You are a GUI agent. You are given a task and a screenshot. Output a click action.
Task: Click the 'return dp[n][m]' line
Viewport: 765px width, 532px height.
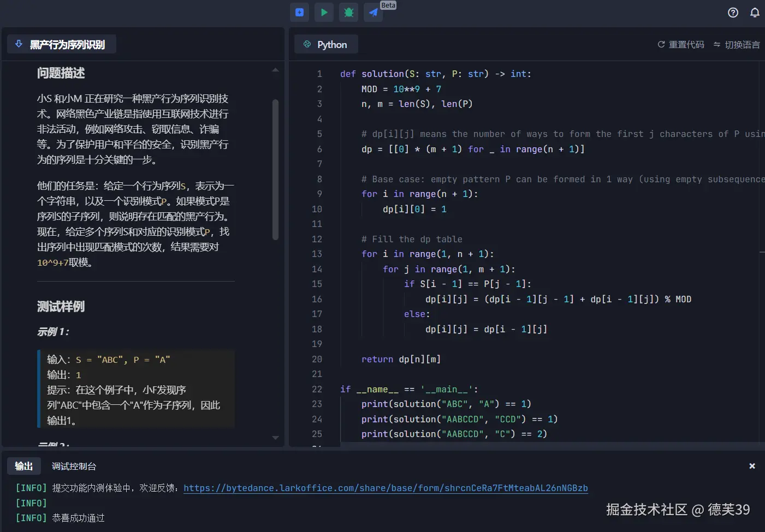401,359
